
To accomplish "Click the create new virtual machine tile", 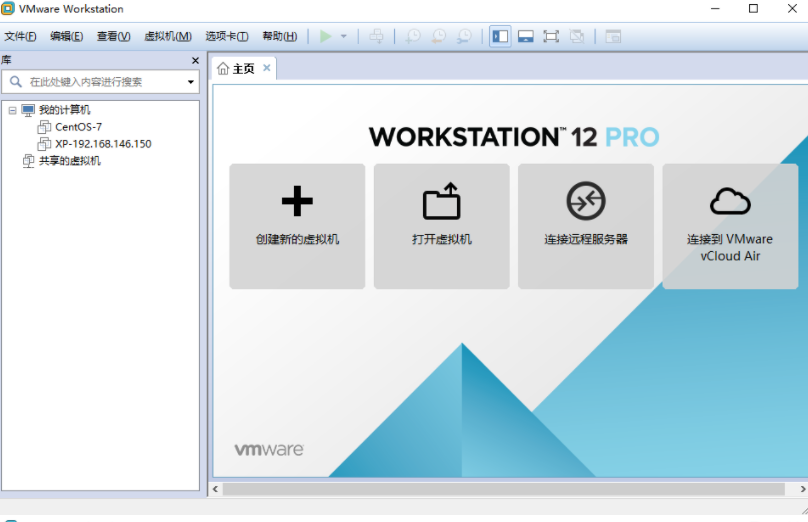I will click(x=297, y=226).
